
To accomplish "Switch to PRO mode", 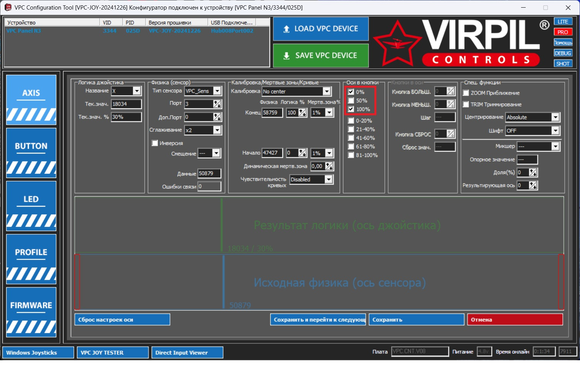I will (563, 32).
